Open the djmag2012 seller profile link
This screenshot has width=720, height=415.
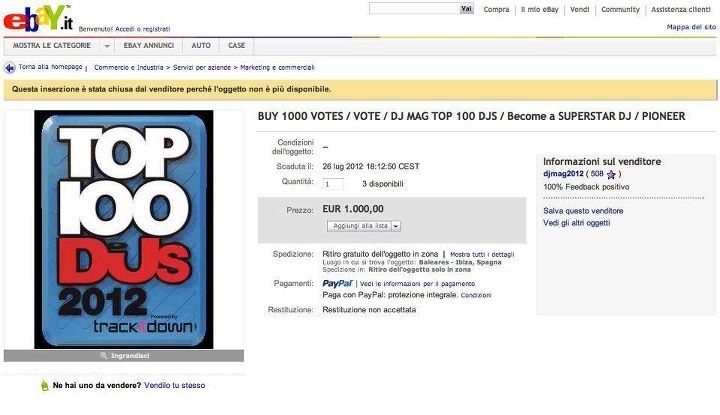563,174
